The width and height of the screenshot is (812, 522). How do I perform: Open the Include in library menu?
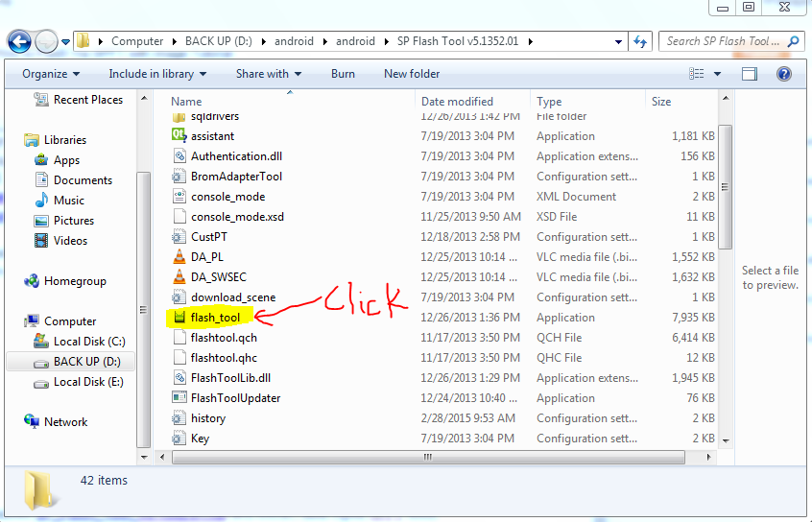(x=157, y=74)
